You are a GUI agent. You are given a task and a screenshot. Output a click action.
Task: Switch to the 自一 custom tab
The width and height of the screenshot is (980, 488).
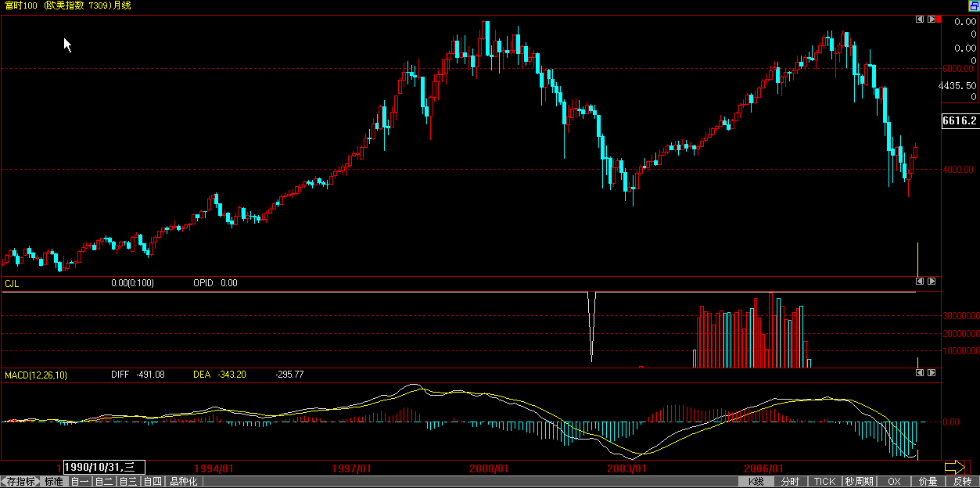79,482
